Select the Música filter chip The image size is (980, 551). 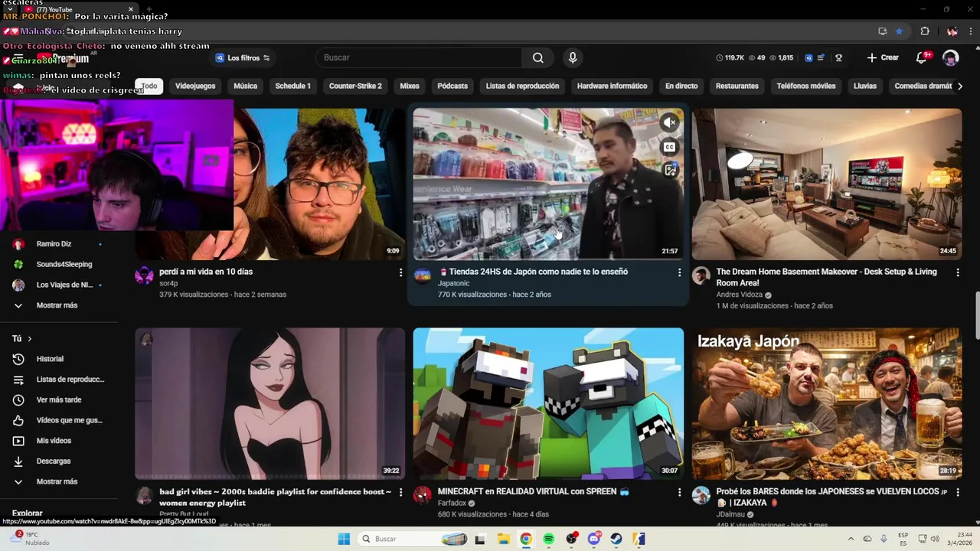coord(245,86)
